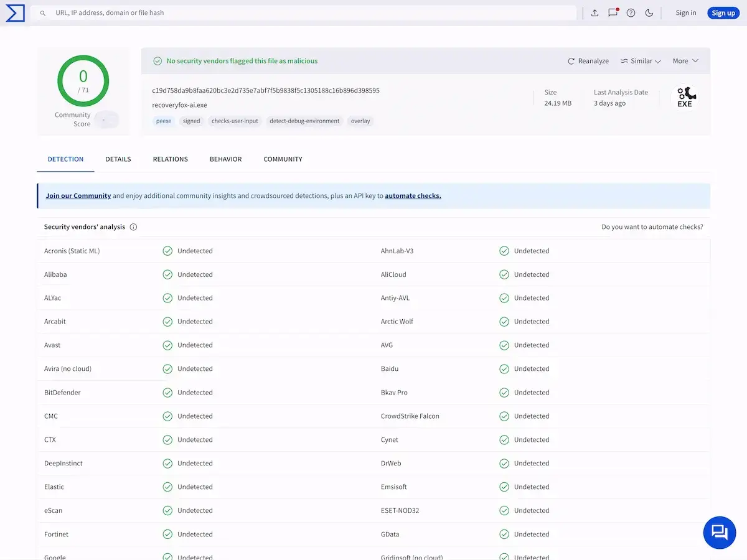Click the check icon in DrWeb row
The image size is (747, 560).
[504, 464]
